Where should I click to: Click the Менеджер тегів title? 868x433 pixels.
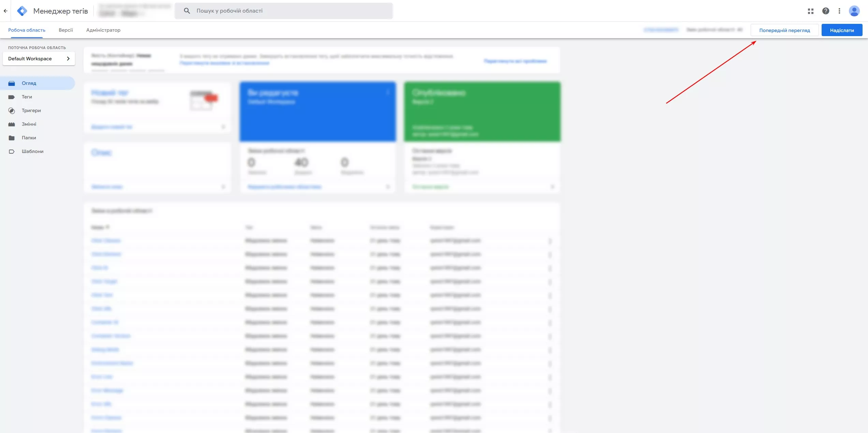[x=60, y=11]
